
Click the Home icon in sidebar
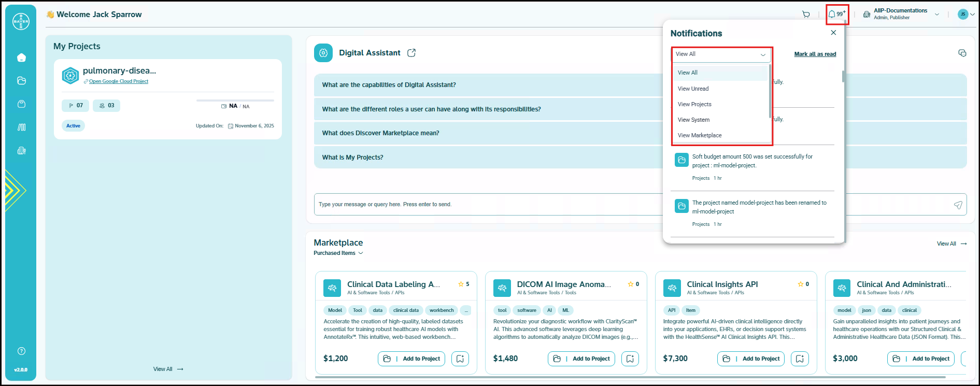(x=21, y=58)
